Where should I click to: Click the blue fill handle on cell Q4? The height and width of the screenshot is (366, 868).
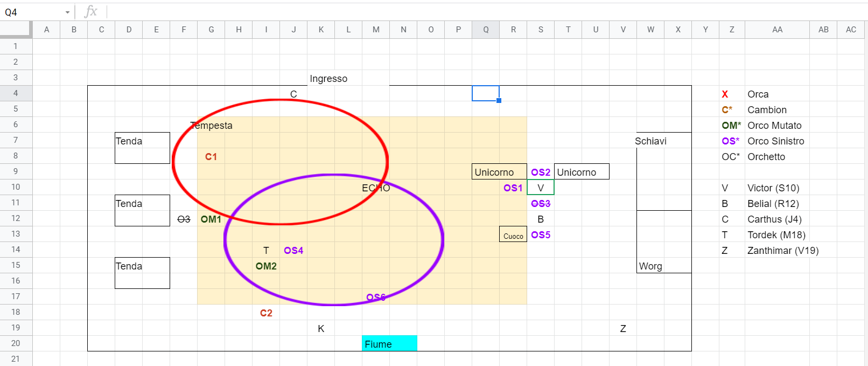[x=499, y=101]
